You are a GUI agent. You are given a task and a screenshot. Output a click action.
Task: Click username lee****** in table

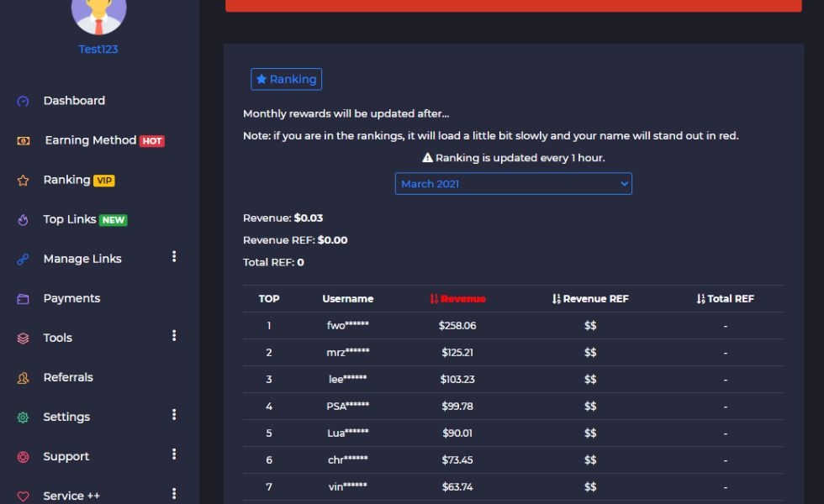[x=348, y=379]
